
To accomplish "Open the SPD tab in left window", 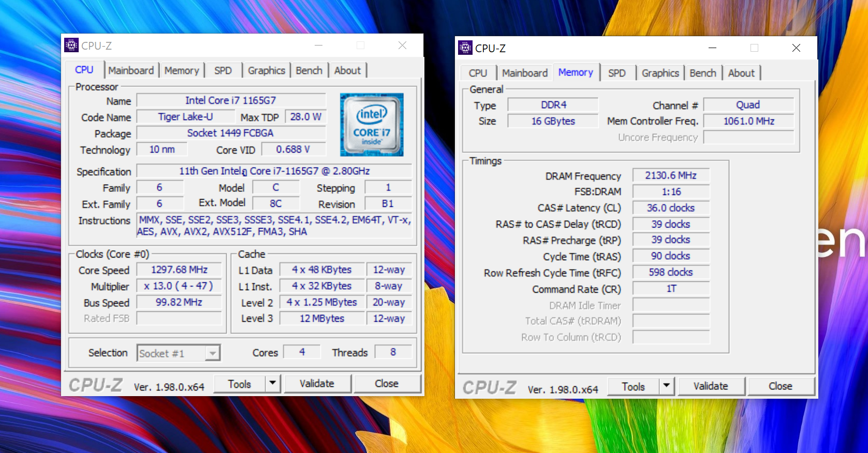I will [223, 70].
